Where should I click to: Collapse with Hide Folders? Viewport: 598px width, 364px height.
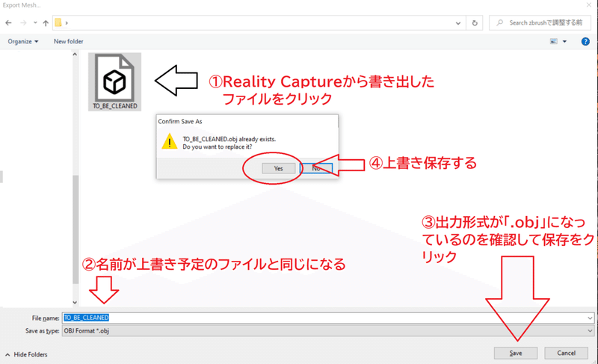26,354
